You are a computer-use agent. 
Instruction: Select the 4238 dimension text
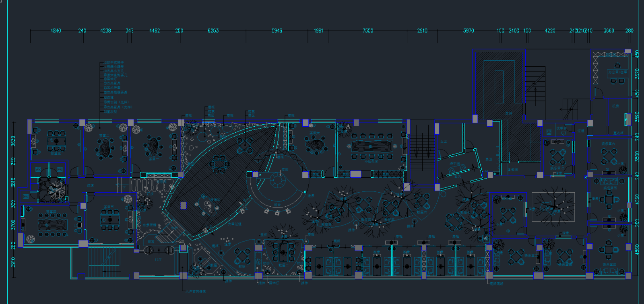(x=105, y=31)
